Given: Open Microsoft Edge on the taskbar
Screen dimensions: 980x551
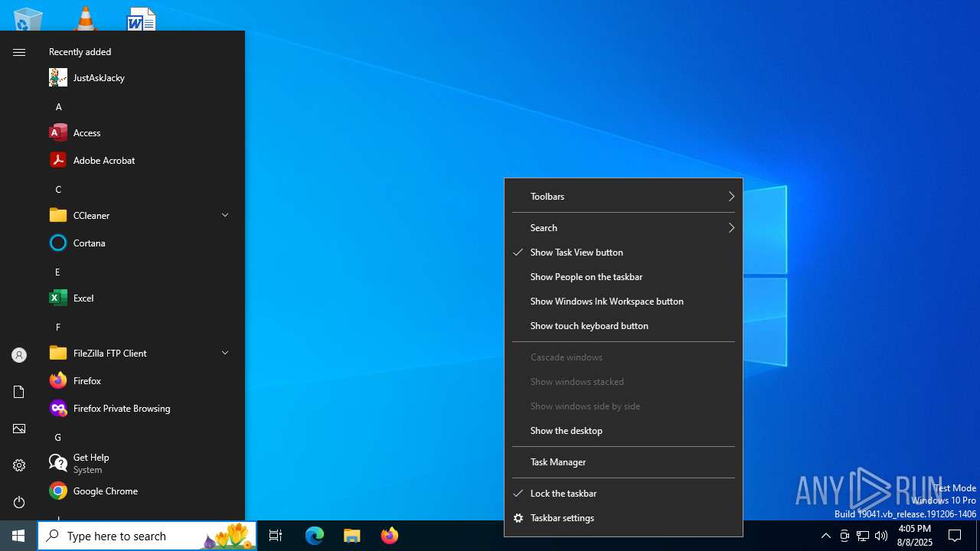Looking at the screenshot, I should (315, 536).
